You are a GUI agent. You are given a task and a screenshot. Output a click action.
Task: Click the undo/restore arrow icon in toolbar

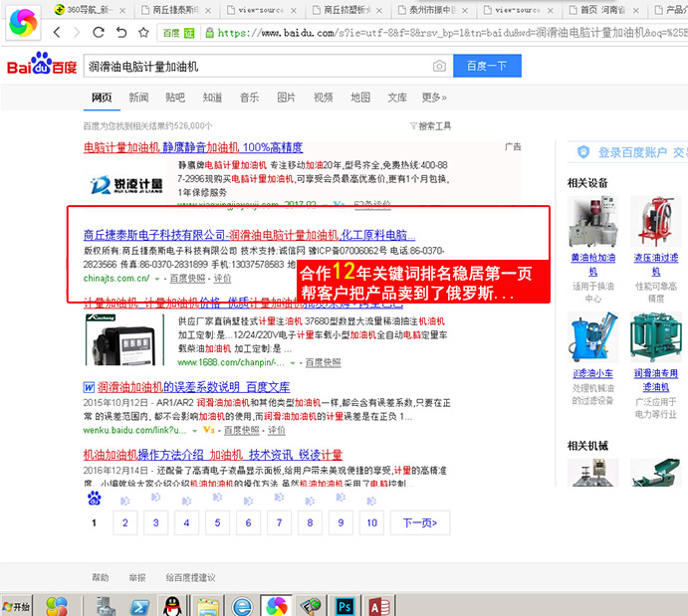[121, 32]
